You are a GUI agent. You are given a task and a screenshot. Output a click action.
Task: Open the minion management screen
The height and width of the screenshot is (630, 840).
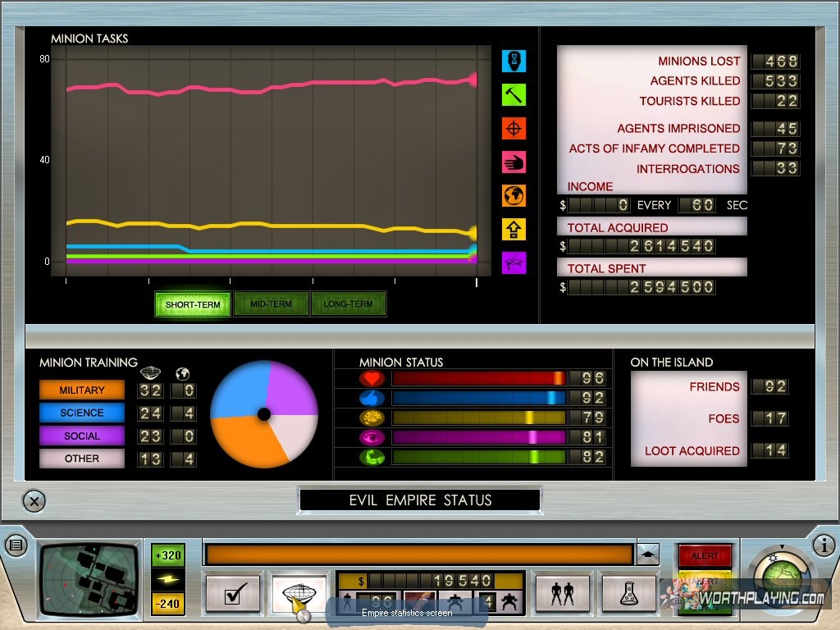tap(563, 594)
